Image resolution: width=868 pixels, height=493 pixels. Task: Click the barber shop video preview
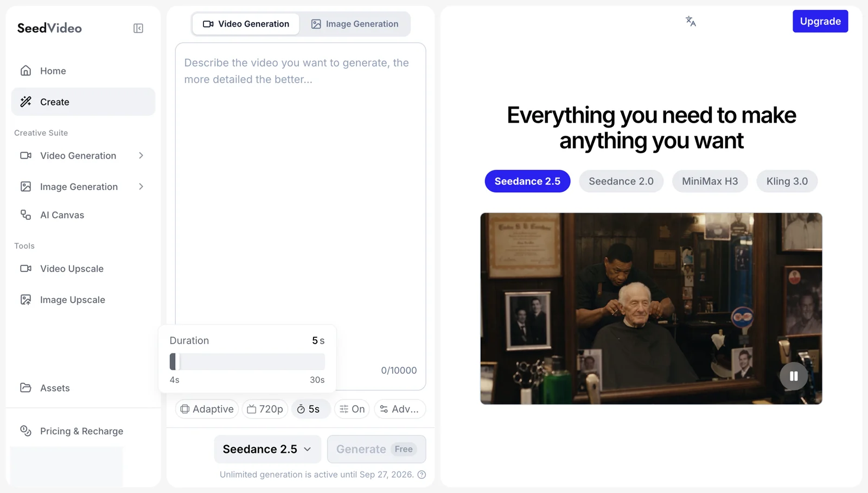(651, 308)
